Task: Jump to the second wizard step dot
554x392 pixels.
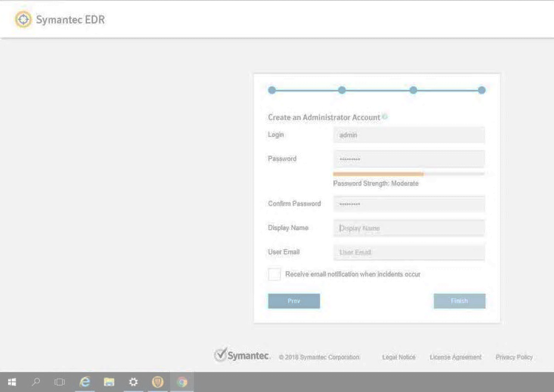Action: pos(342,90)
